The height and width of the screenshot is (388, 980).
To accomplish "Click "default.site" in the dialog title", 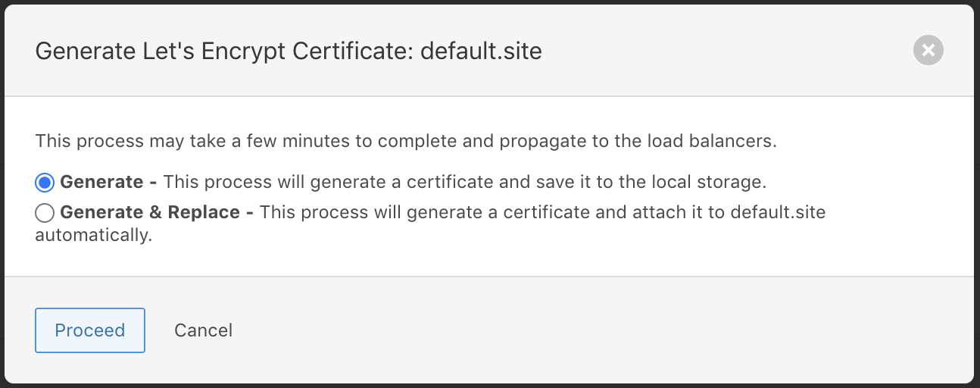I will point(481,52).
